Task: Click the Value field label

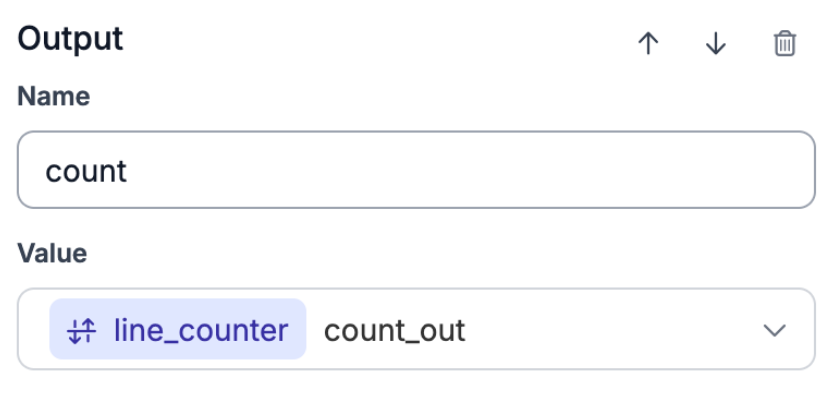Action: [52, 253]
